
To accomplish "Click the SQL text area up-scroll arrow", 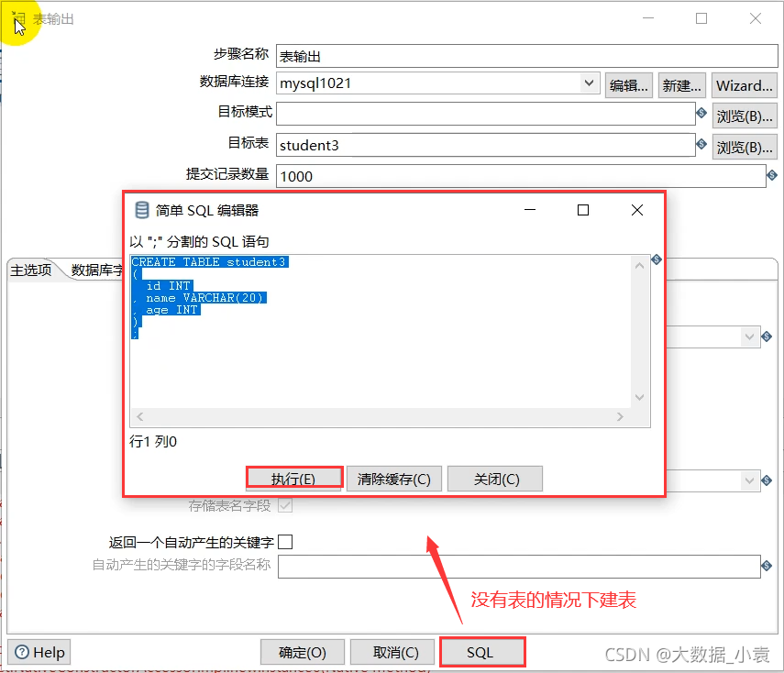I will [639, 266].
